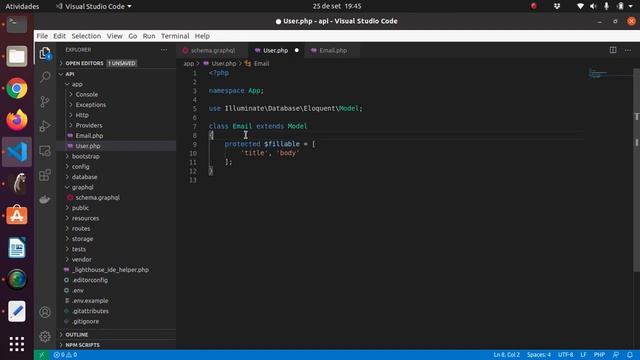The image size is (640, 360).
Task: Open the Explorer view in activity bar
Action: tap(45, 53)
